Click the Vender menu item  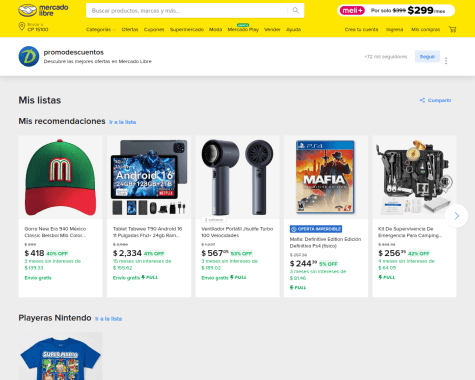tap(272, 30)
